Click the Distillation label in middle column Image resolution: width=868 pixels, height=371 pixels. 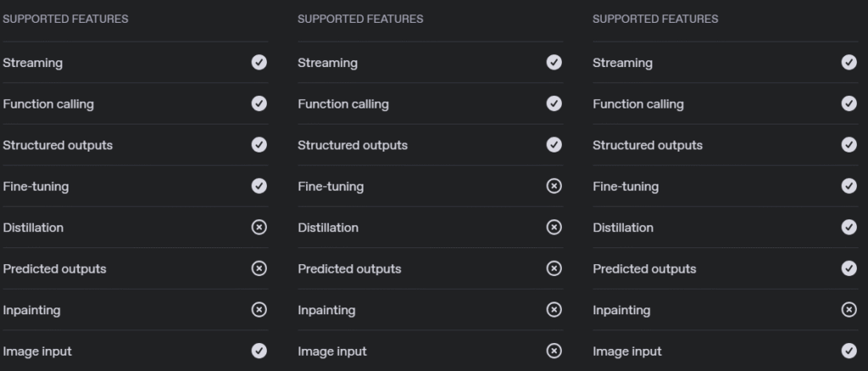pyautogui.click(x=328, y=228)
